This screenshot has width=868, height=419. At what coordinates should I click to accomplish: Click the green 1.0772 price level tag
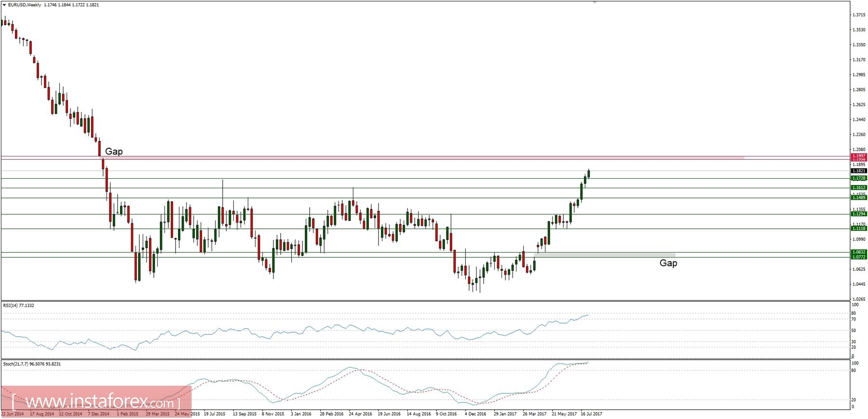coord(859,257)
